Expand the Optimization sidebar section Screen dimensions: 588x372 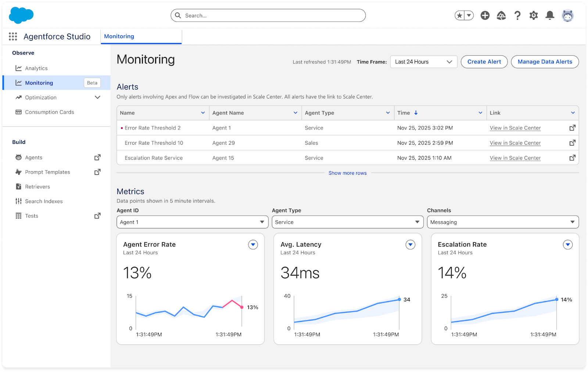(x=97, y=98)
